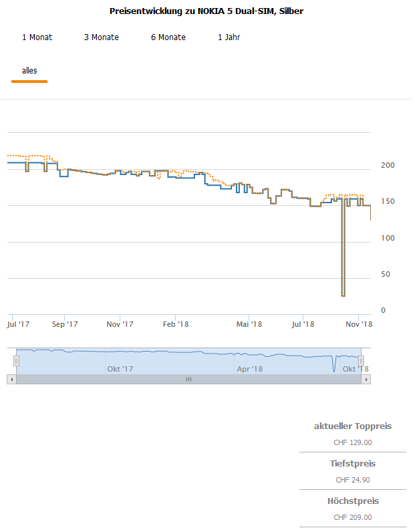Click the Tiefstpreis CHF 24.90 value
Image resolution: width=415 pixels, height=532 pixels.
coord(353,480)
